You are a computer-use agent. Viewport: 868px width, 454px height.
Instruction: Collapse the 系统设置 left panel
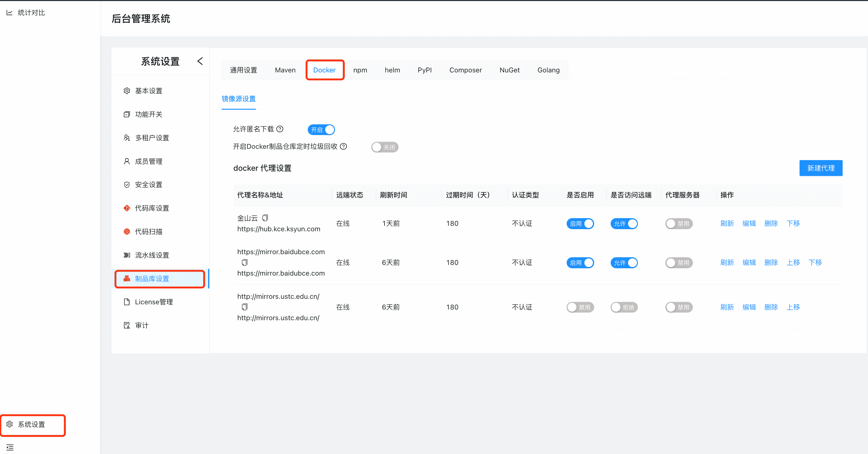(200, 62)
